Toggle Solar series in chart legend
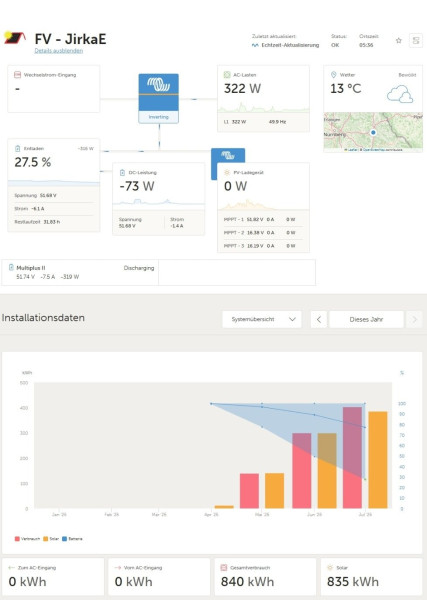The image size is (427, 600). tap(51, 539)
